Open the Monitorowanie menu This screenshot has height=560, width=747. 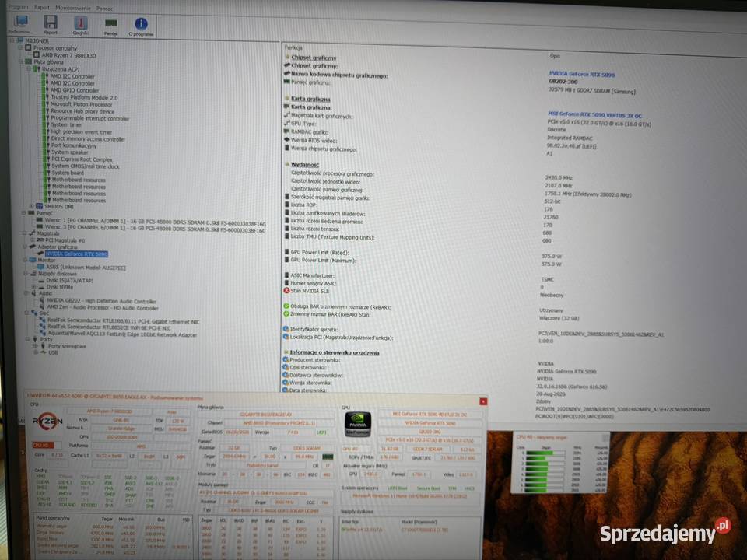coord(73,8)
